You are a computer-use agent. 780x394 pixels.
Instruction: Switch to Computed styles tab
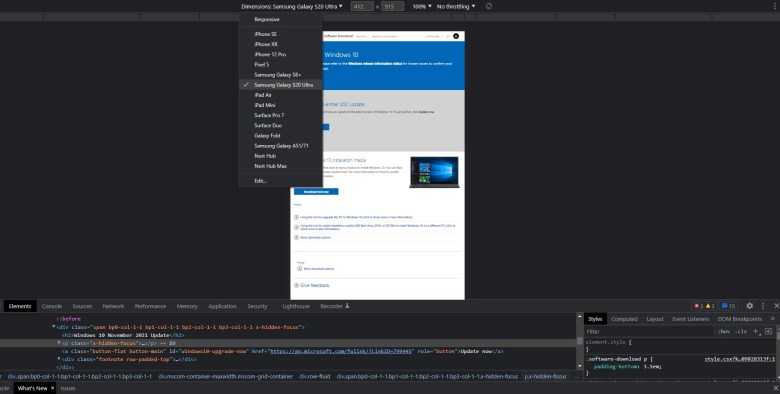pos(624,319)
